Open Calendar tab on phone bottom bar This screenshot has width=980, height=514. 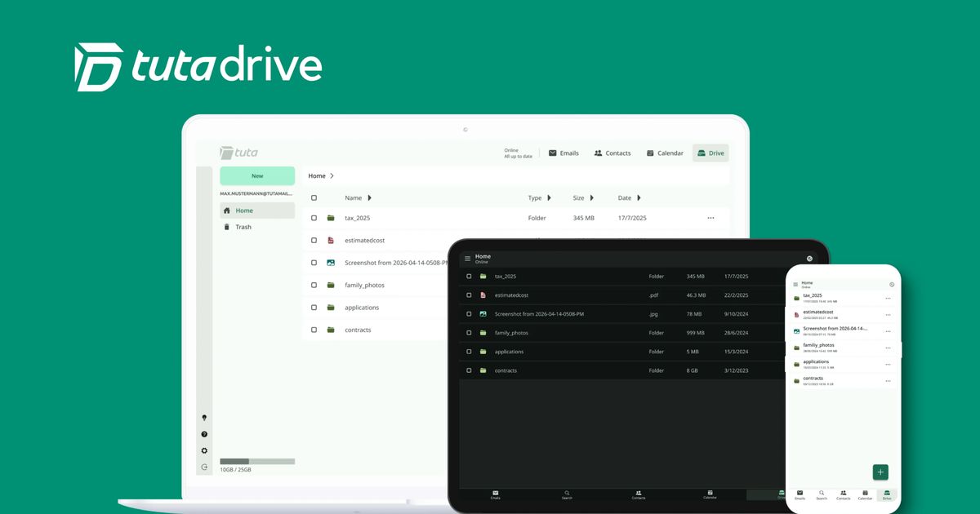865,495
